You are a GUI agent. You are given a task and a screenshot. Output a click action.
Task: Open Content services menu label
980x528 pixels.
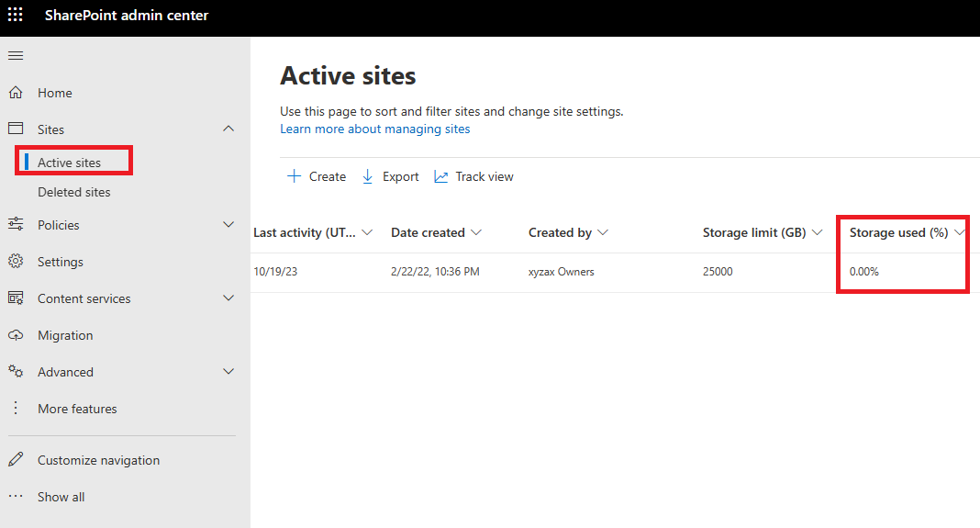pos(84,298)
